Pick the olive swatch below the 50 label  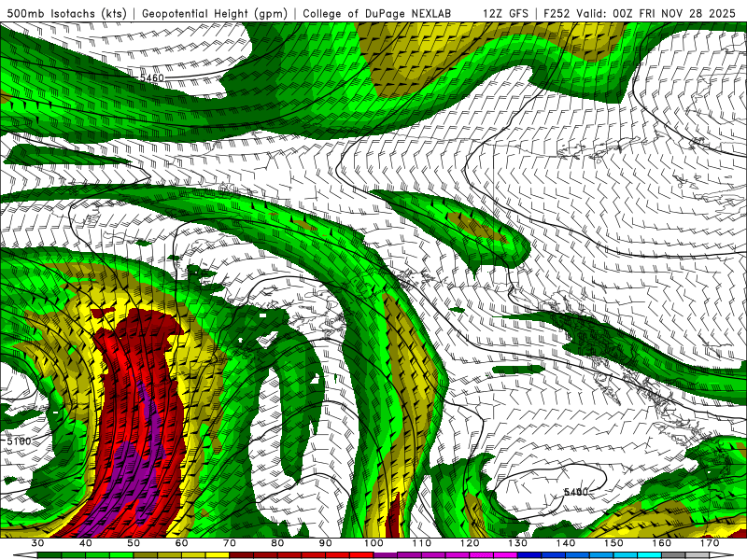[146, 555]
